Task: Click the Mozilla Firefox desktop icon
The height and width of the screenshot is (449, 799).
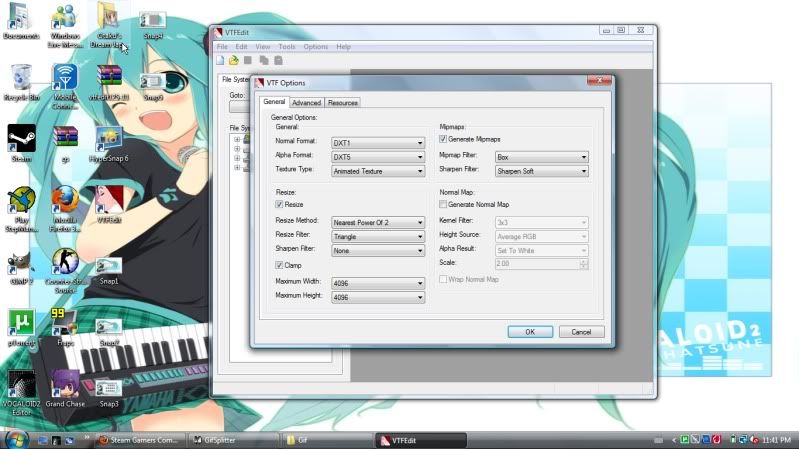Action: click(64, 198)
